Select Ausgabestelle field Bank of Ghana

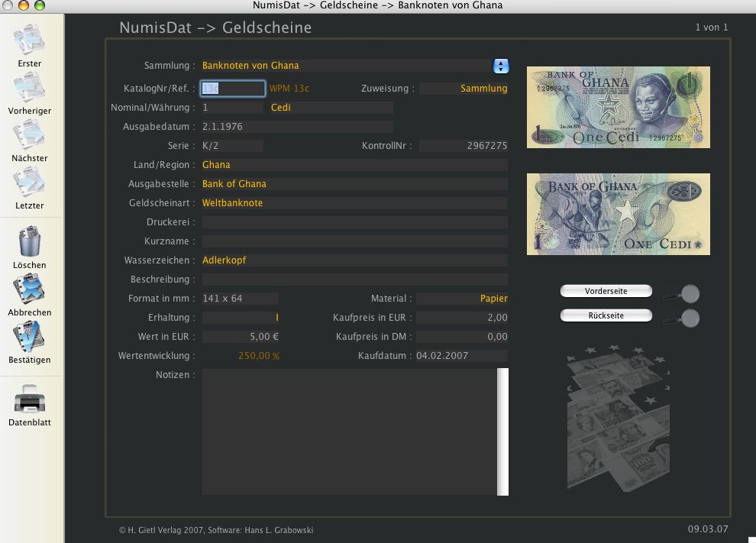pos(355,184)
